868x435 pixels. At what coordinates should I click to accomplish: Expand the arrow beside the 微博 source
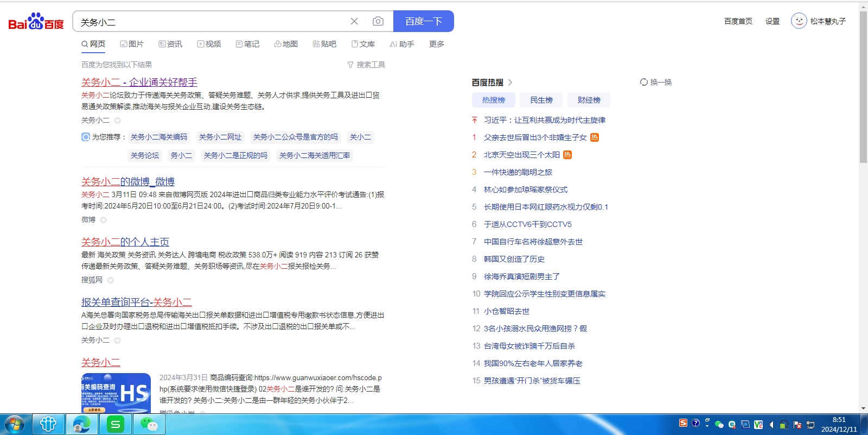point(103,220)
